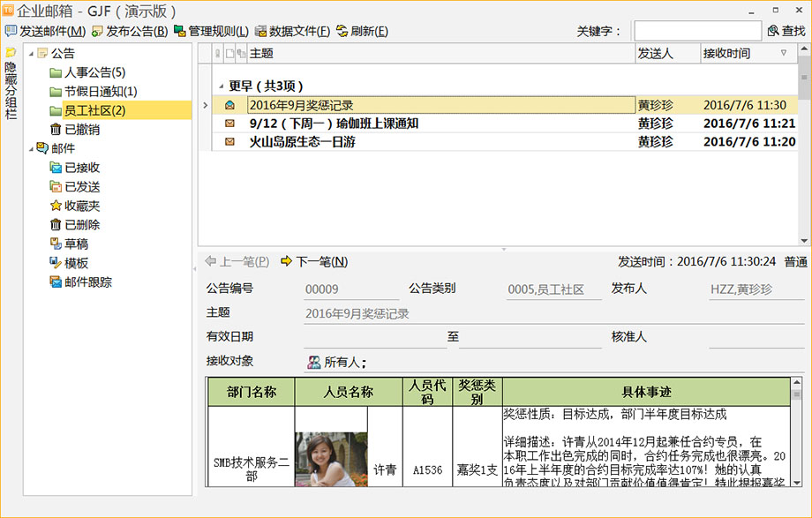The height and width of the screenshot is (518, 812).
Task: Open the 收藏夹 (Favorites) folder
Action: (82, 206)
